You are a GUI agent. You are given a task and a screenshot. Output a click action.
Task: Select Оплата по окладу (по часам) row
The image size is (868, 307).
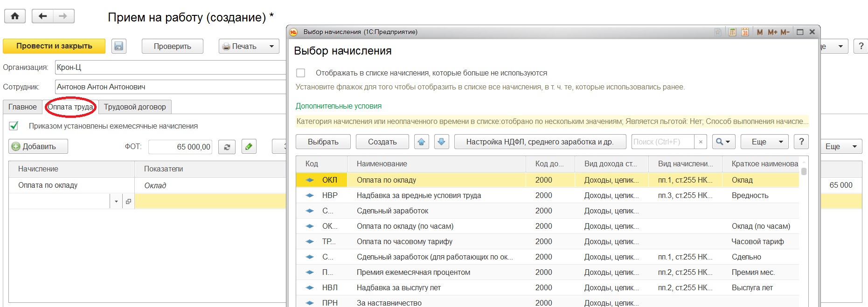[548, 226]
